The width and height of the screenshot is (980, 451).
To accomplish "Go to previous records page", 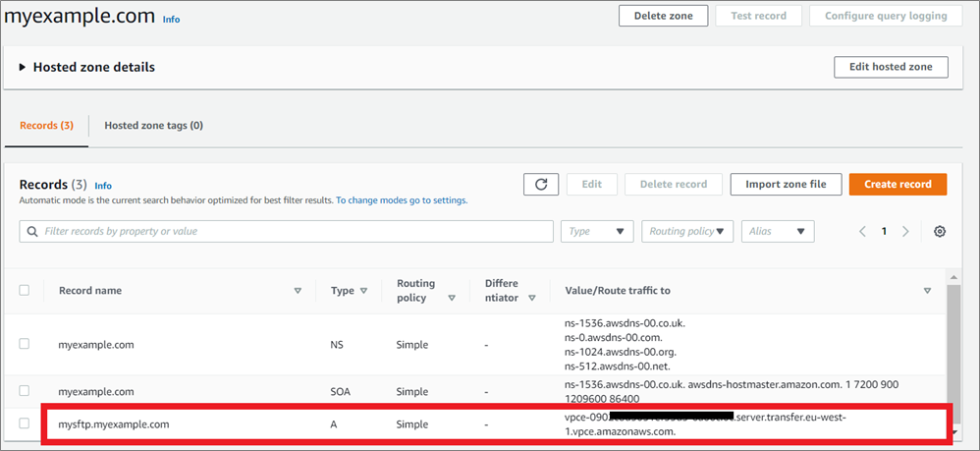I will tap(862, 232).
